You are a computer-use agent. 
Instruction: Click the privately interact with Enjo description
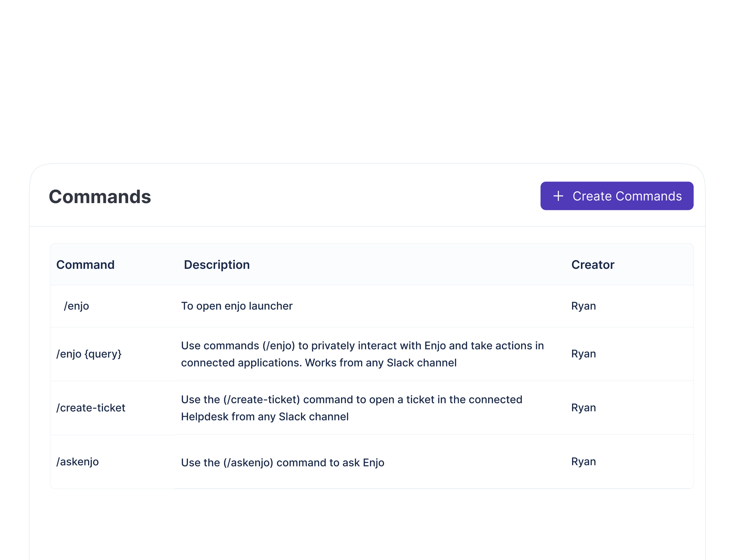click(362, 354)
